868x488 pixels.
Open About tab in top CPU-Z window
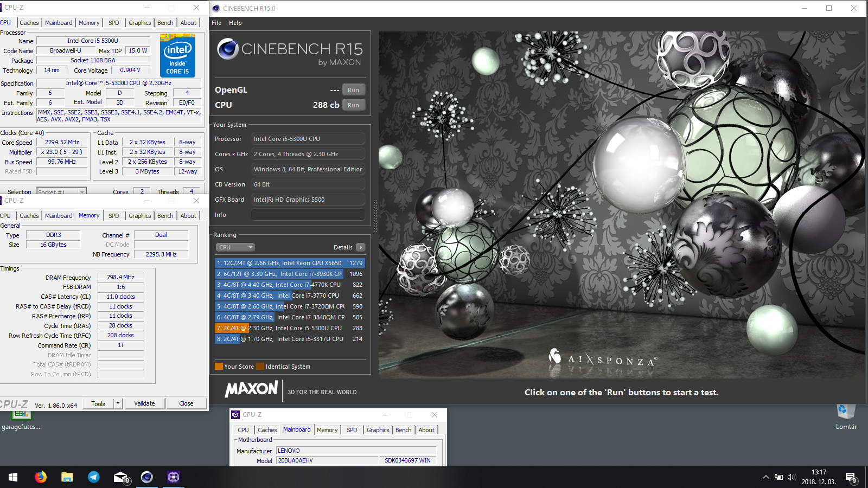[188, 23]
